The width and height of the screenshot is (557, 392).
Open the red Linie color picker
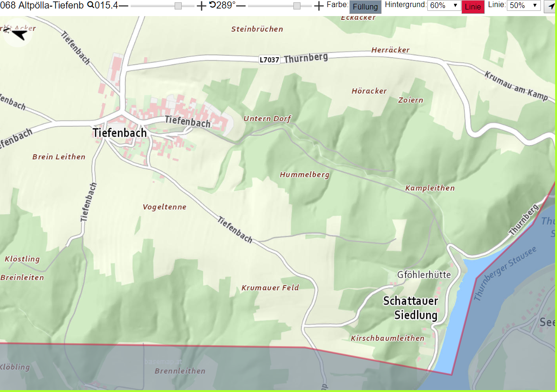tap(473, 7)
